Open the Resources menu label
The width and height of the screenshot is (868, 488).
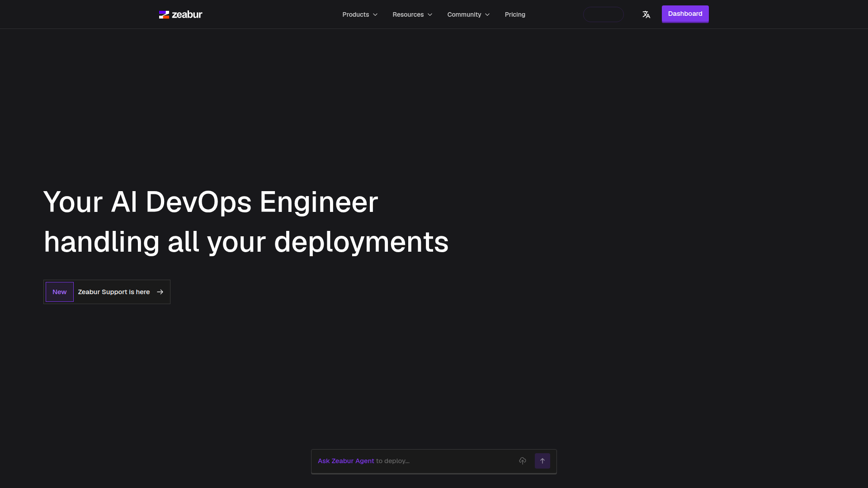pos(408,14)
